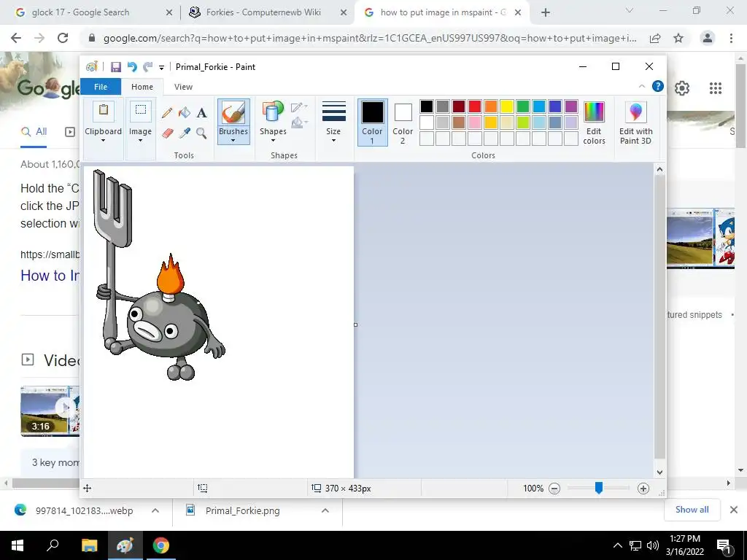
Task: Switch to the Home ribbon tab
Action: tap(142, 87)
